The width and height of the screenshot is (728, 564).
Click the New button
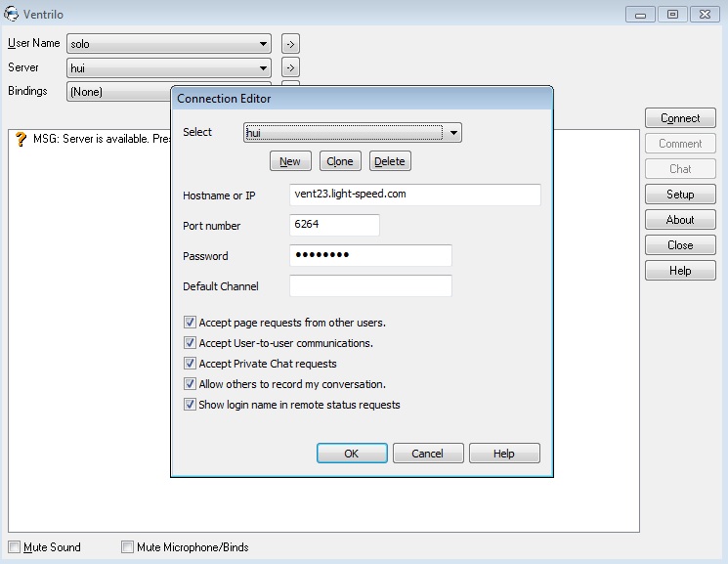tap(290, 161)
